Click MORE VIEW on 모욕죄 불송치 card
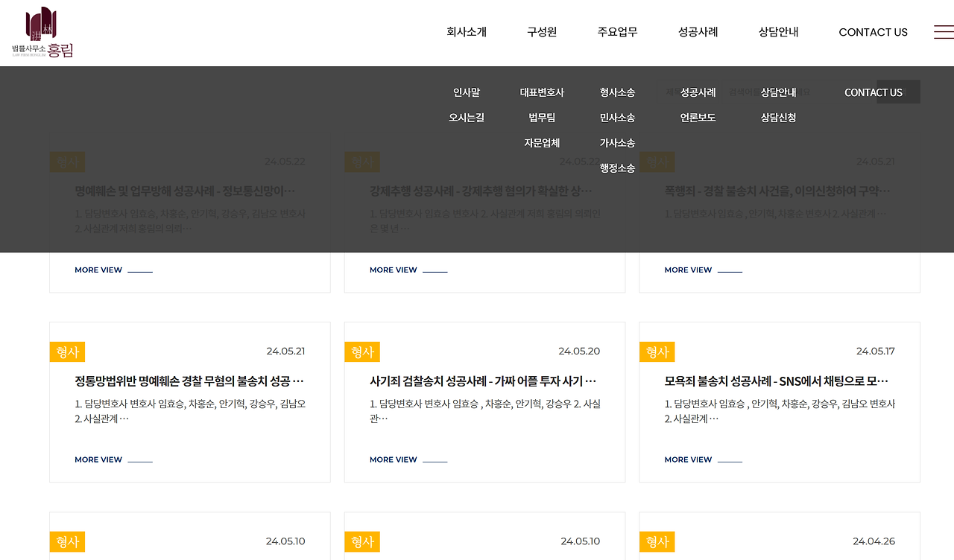The image size is (954, 560). [x=704, y=460]
